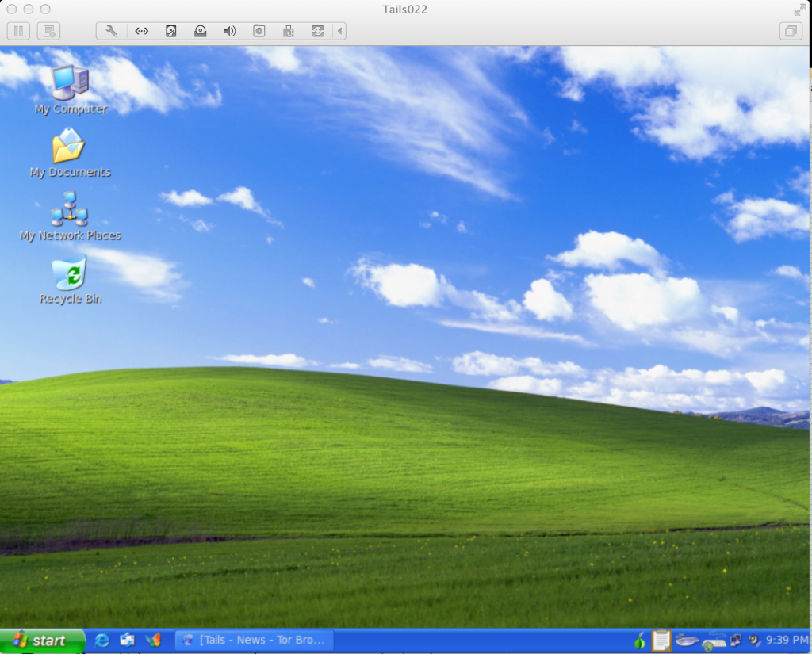Viewport: 812px width, 654px height.
Task: Collapse the device toolbar arrow
Action: point(339,31)
